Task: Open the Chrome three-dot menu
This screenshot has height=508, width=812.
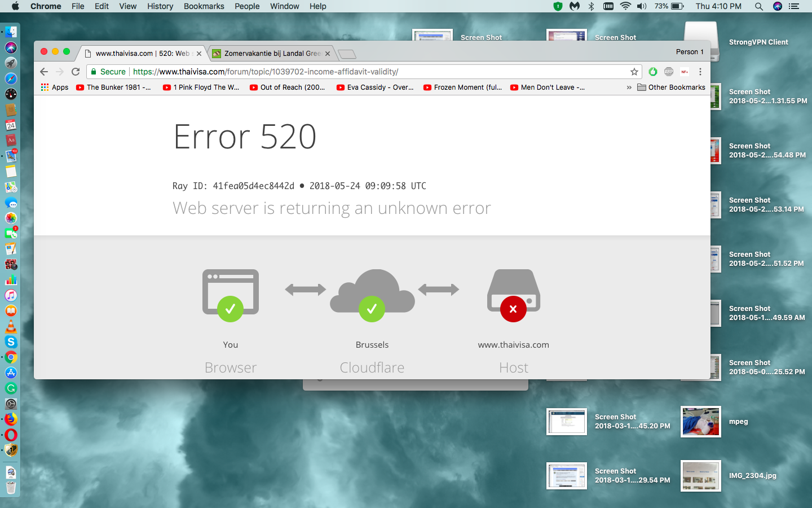Action: (x=700, y=72)
